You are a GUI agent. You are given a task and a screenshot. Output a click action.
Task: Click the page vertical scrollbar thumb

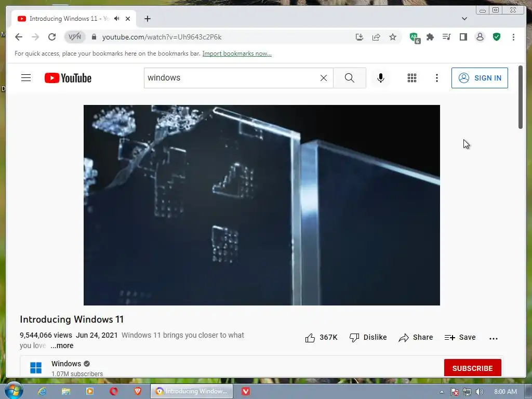click(521, 97)
